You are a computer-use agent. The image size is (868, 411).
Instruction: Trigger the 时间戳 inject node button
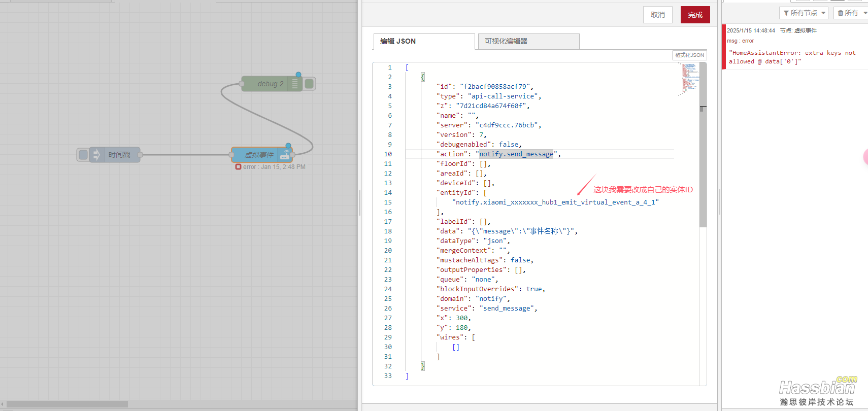pyautogui.click(x=83, y=155)
